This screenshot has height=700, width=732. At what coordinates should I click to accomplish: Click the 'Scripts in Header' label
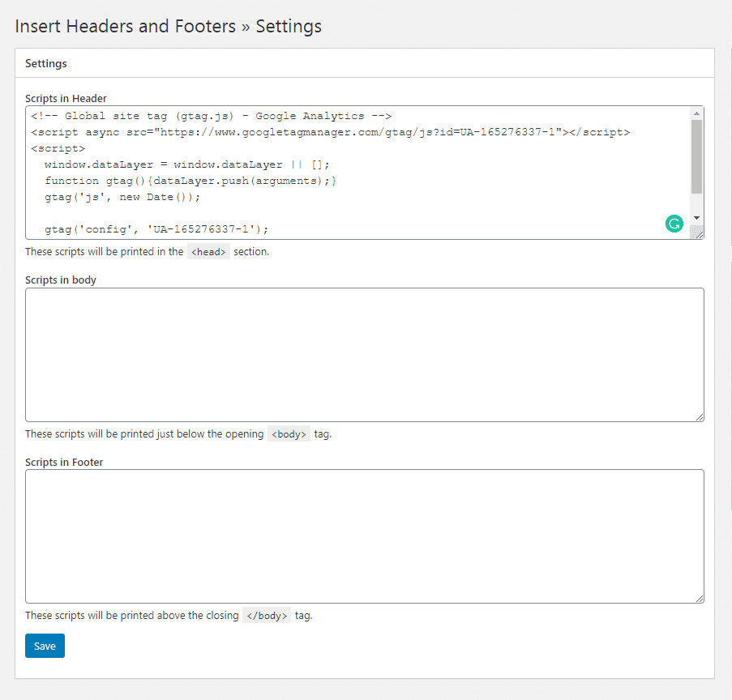coord(66,99)
